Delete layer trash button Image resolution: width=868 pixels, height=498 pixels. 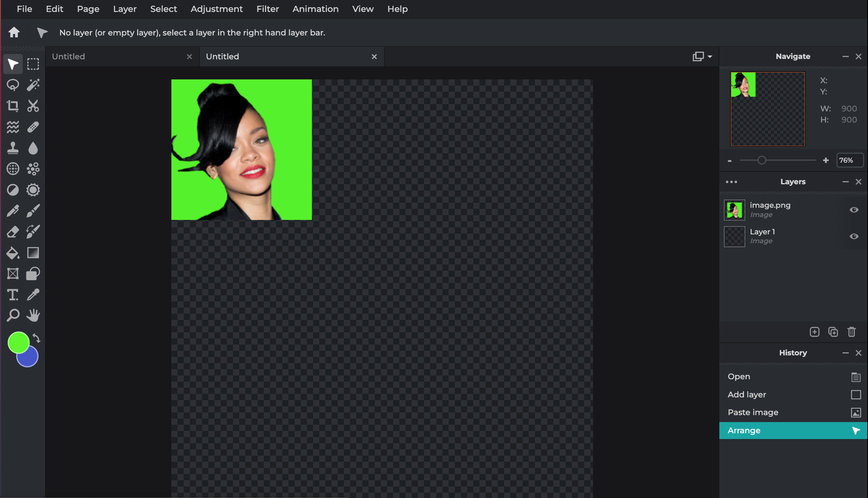pyautogui.click(x=851, y=332)
